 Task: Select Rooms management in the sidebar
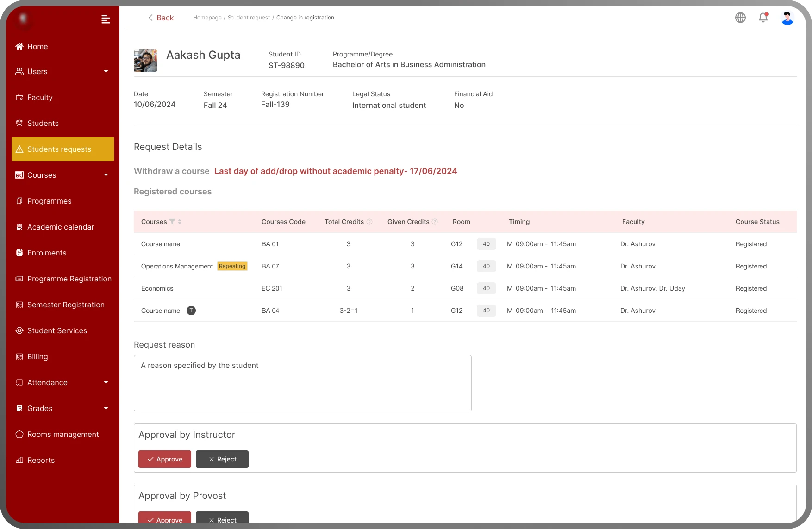pyautogui.click(x=63, y=434)
